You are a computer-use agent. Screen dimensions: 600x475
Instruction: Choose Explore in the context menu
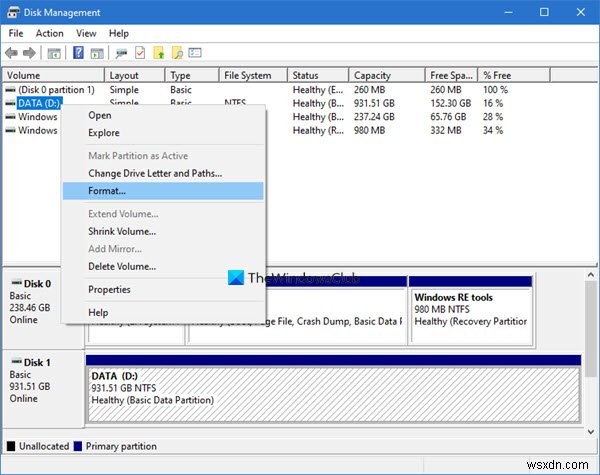163,133
